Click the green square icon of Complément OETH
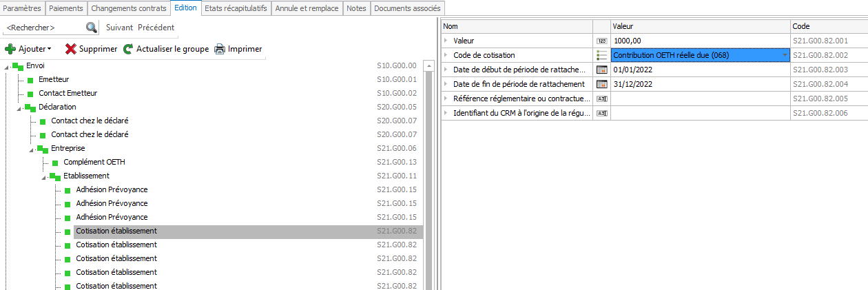The height and width of the screenshot is (290, 868). pos(54,163)
